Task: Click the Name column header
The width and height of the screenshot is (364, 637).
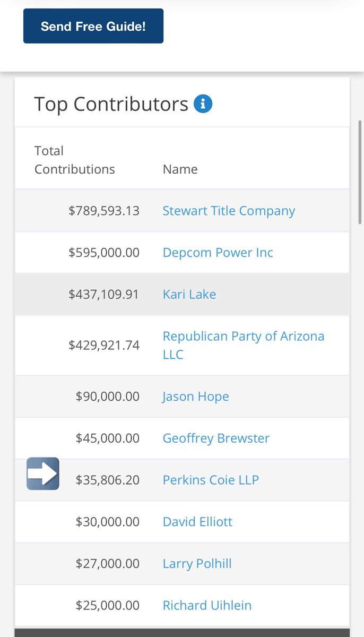Action: 180,169
